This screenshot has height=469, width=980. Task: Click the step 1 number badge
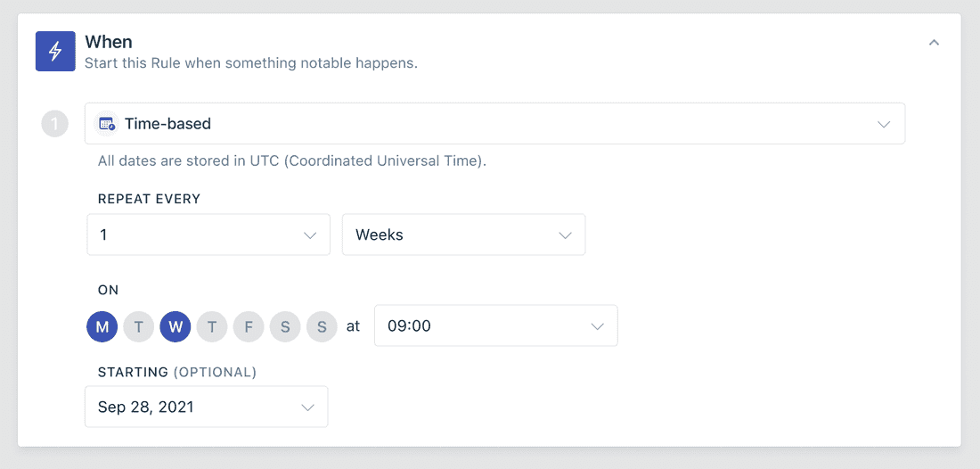pos(55,124)
